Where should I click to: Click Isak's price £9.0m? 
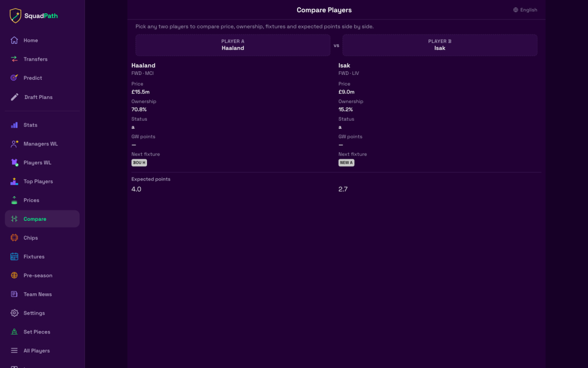pos(346,91)
